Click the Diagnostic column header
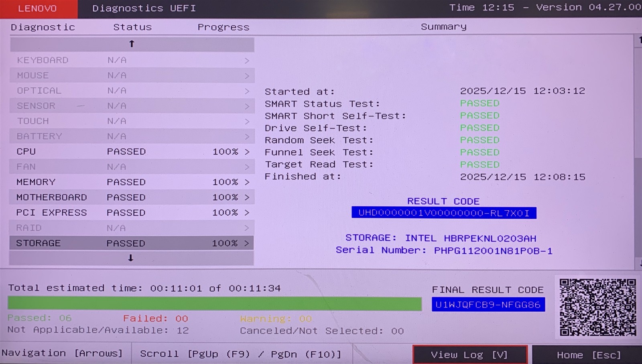The height and width of the screenshot is (364, 642). (x=43, y=27)
